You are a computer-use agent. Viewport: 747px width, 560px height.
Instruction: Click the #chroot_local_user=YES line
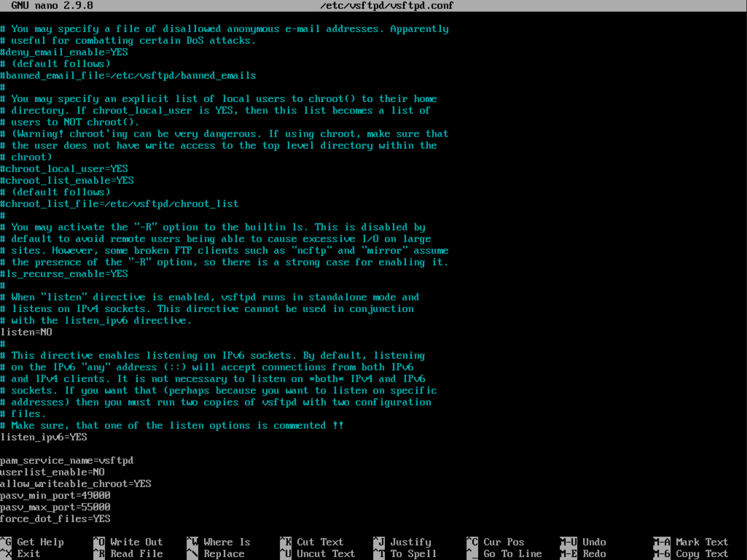[64, 169]
